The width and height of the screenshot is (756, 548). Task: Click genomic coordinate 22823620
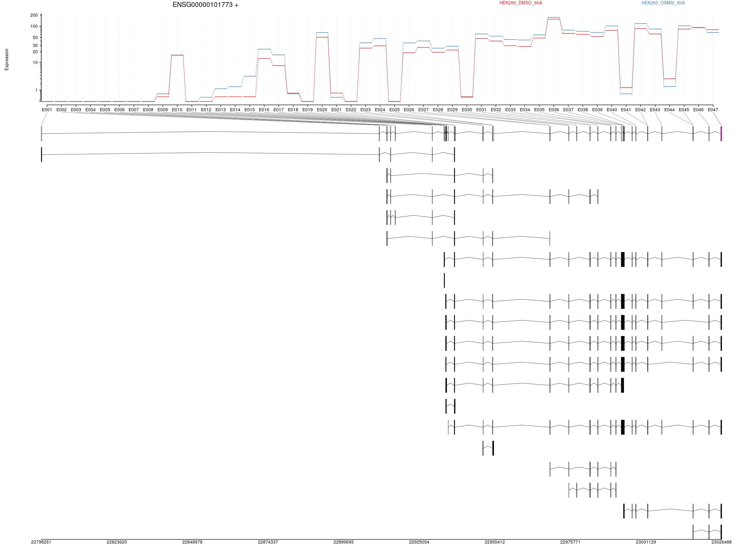[x=117, y=542]
